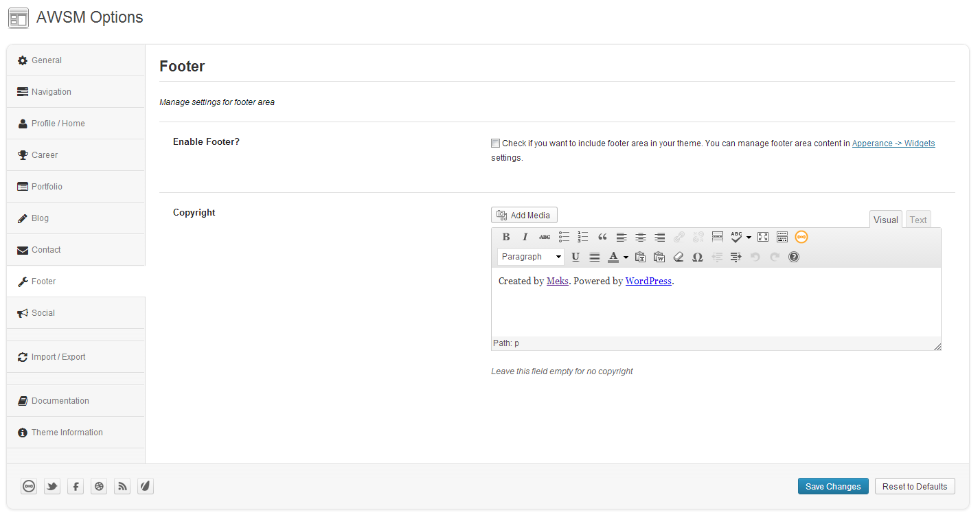This screenshot has width=980, height=517.
Task: Follow the Apperance -> Widgets link
Action: pyautogui.click(x=893, y=143)
